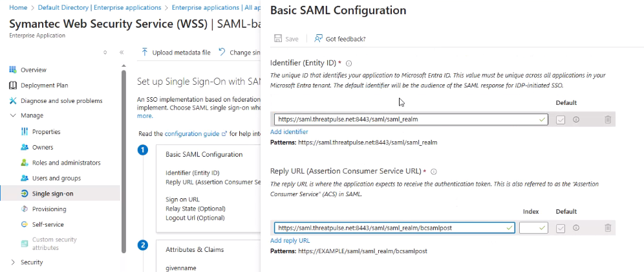Click the Add reply URL link

pyautogui.click(x=290, y=240)
